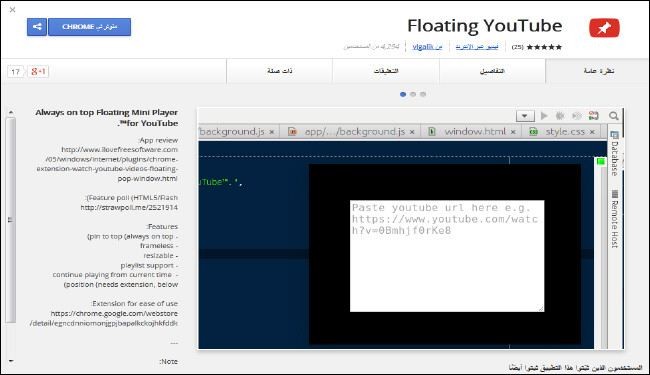This screenshot has height=375, width=650.
Task: Click the red Floating YouTube pin icon
Action: coord(604,28)
